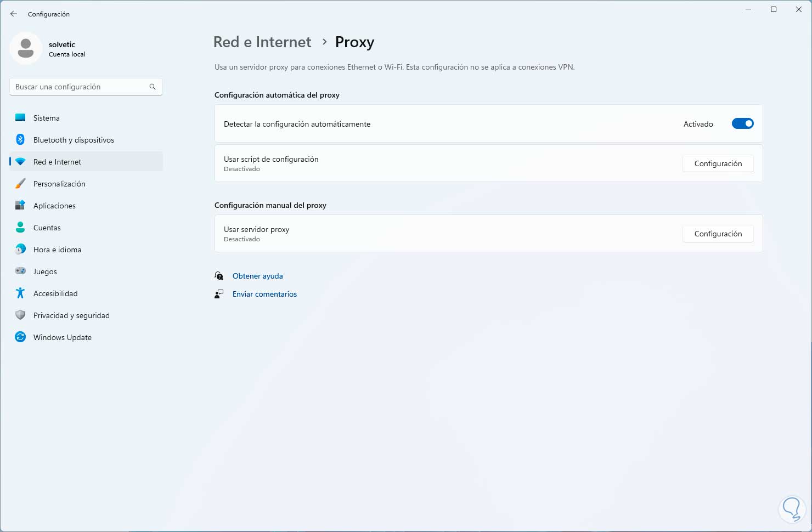Click Enviar comentarios link
Image resolution: width=812 pixels, height=532 pixels.
click(264, 294)
